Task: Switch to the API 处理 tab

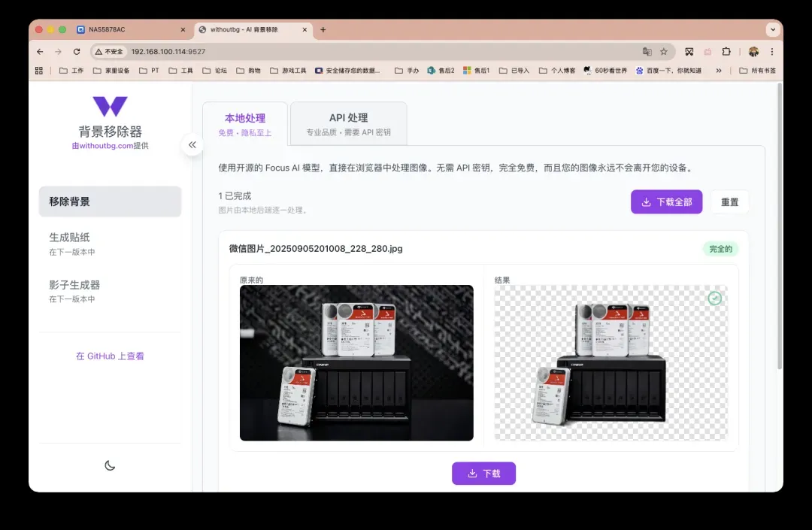Action: pos(348,124)
